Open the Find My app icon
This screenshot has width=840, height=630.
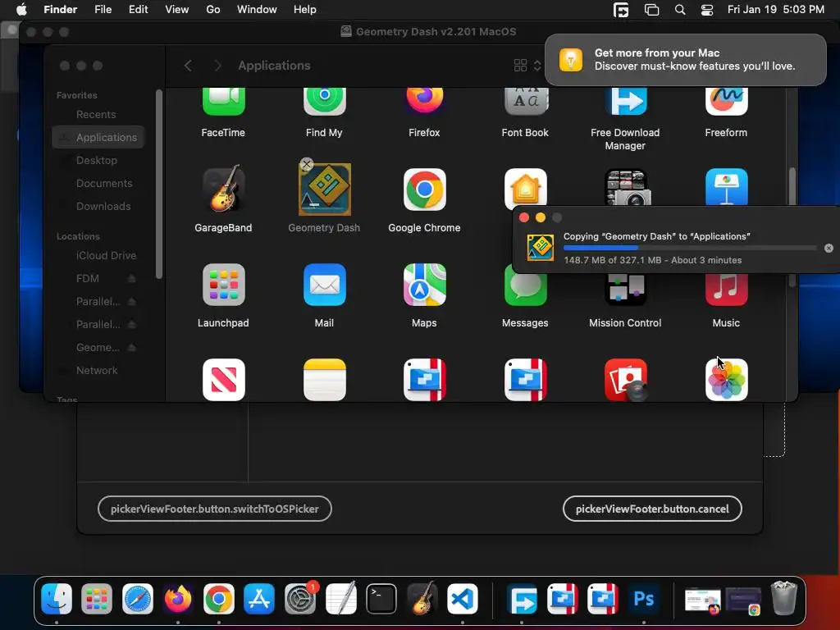coord(324,102)
